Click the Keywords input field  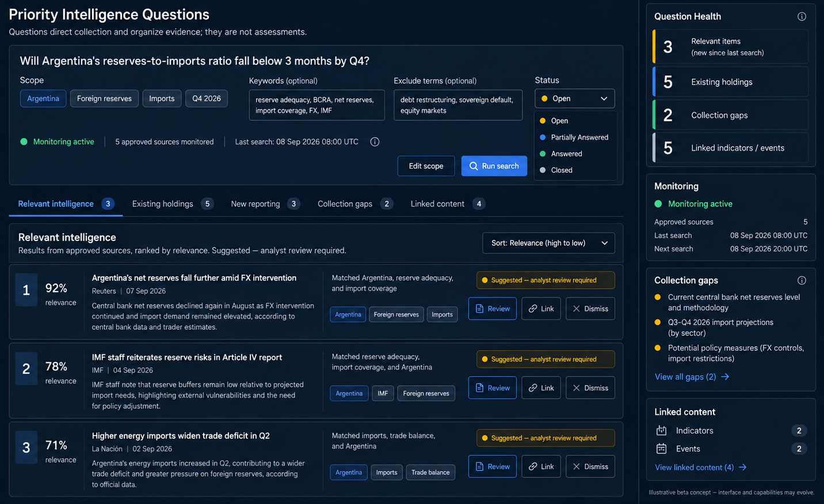coord(316,105)
